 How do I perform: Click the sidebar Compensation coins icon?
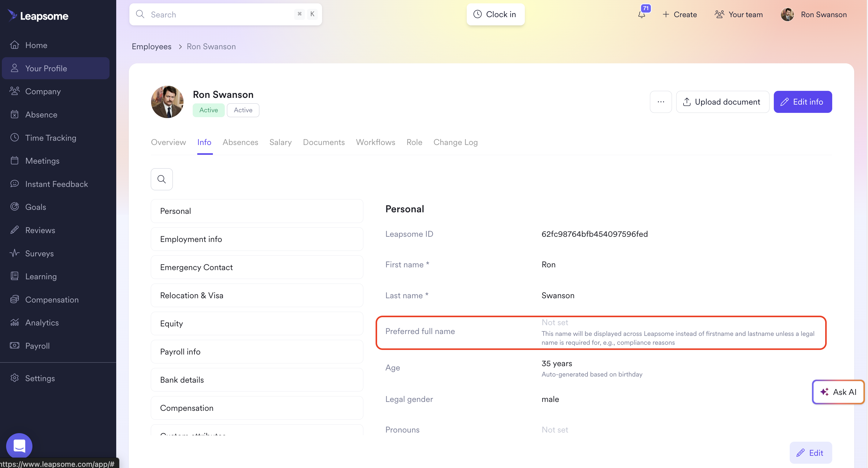14,299
